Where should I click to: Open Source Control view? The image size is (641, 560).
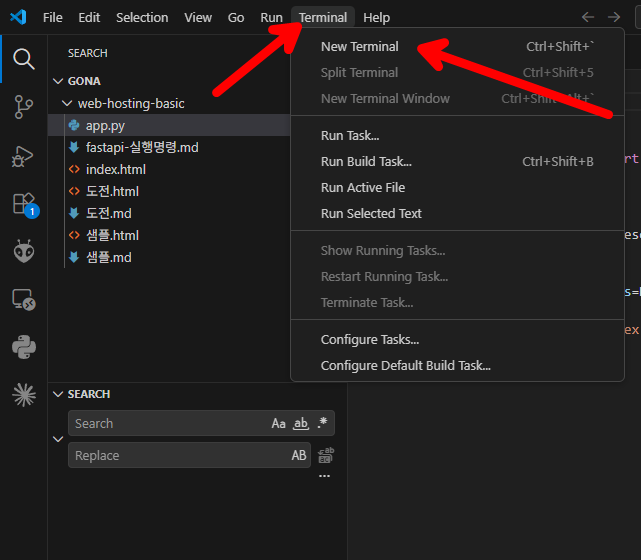click(x=24, y=107)
